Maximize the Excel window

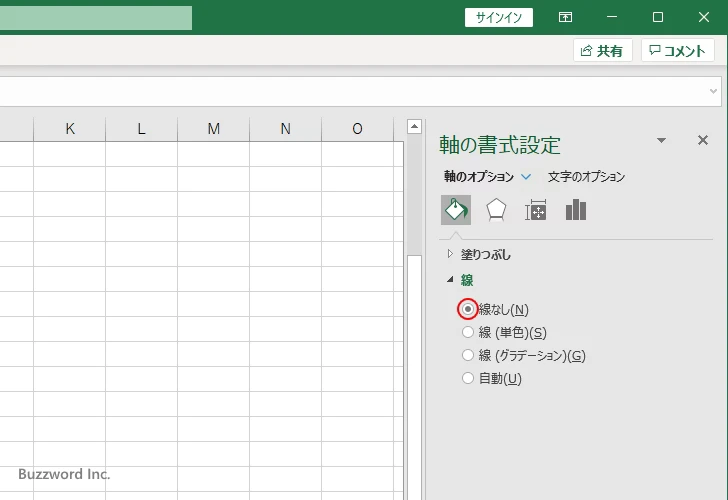657,17
